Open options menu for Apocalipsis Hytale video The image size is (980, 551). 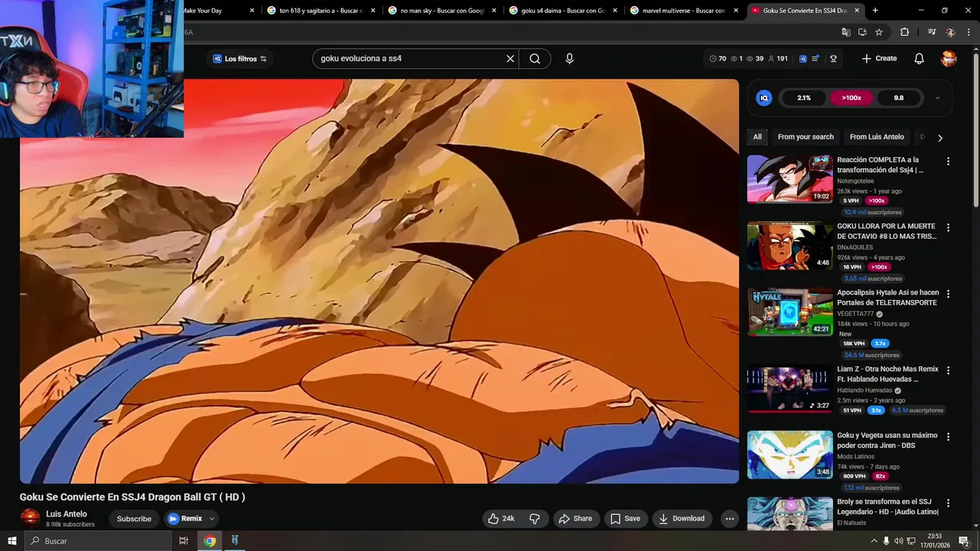point(948,294)
